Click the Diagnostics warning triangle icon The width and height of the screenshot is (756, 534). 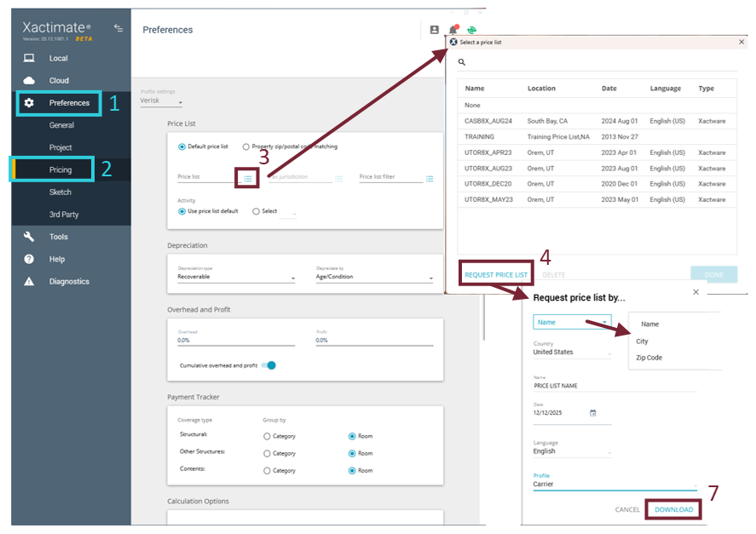(29, 281)
